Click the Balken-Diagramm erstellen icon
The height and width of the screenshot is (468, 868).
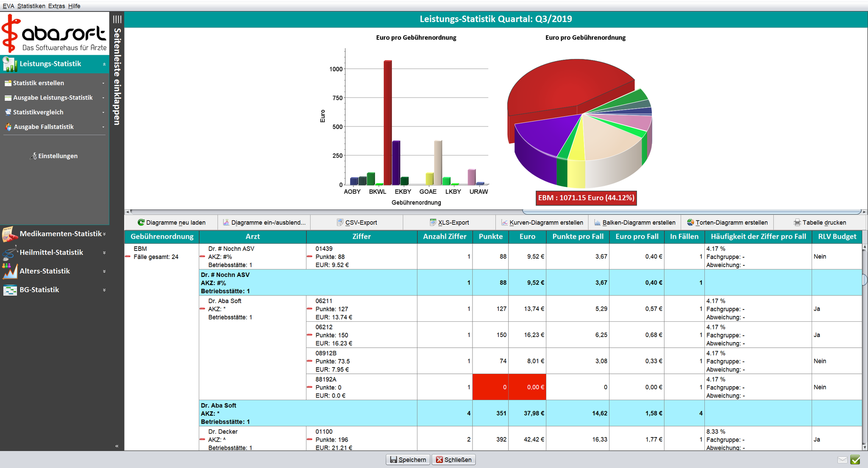[598, 222]
